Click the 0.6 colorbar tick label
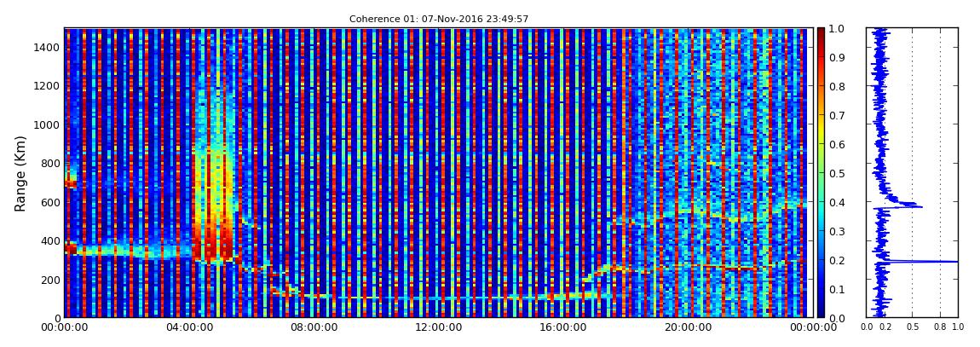This screenshot has height=347, width=980. (x=838, y=144)
